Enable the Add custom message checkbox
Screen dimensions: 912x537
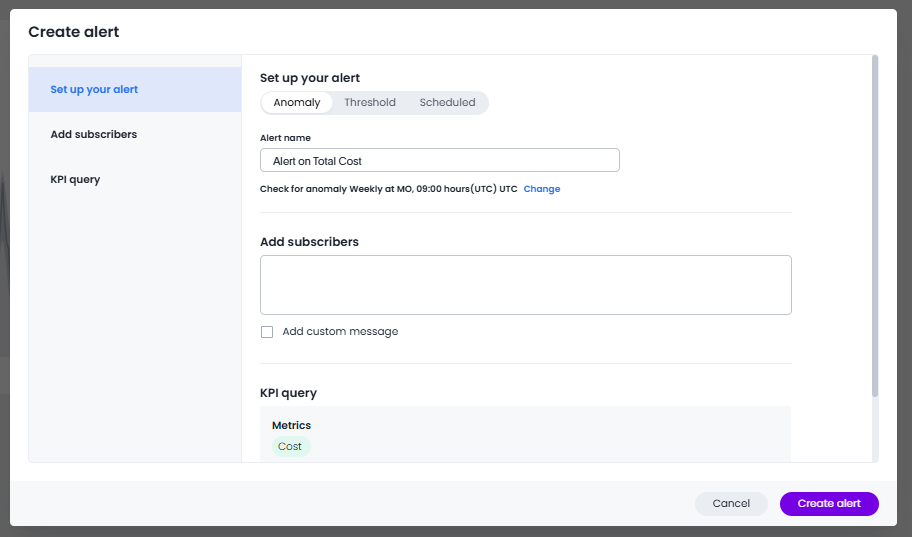[267, 332]
